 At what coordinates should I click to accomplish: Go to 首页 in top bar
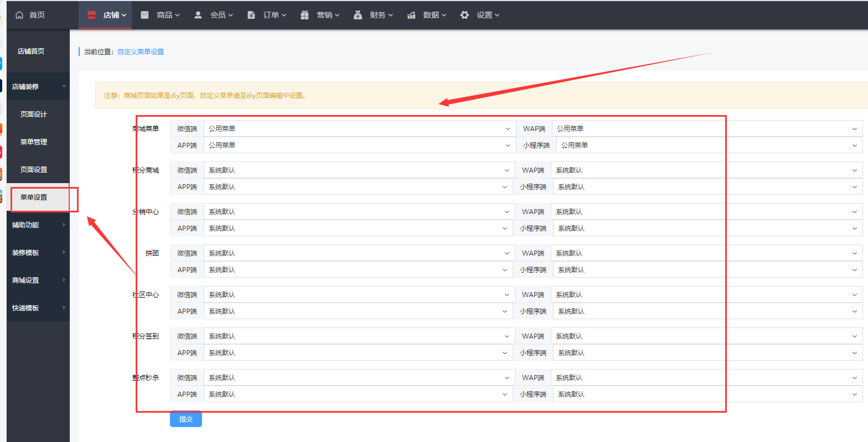[x=30, y=15]
